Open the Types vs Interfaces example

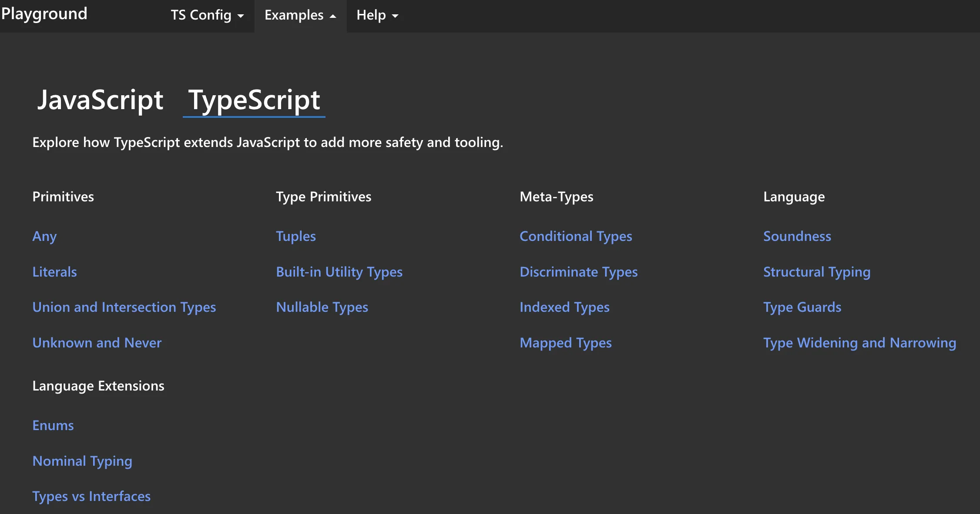coord(91,497)
